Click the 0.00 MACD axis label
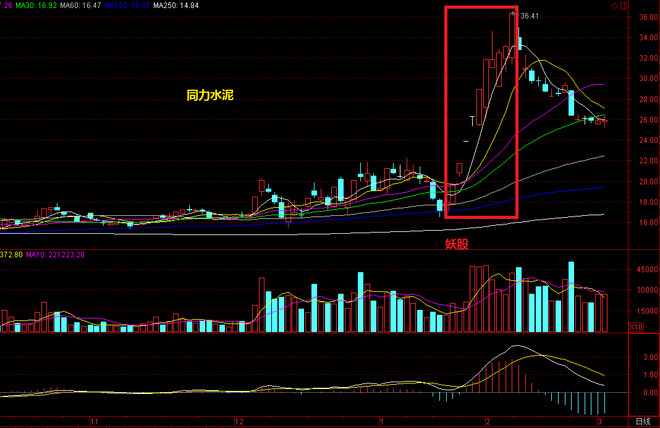Screen dimensions: 660x428 pyautogui.click(x=651, y=392)
